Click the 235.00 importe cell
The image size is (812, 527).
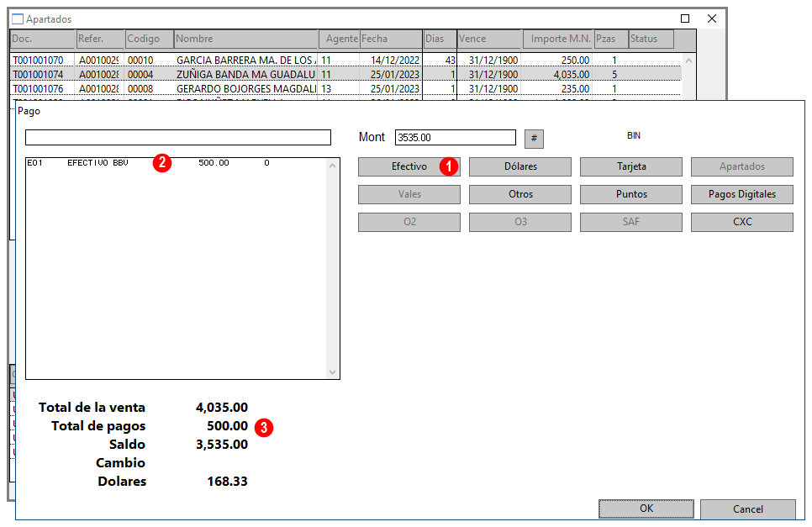pos(575,88)
